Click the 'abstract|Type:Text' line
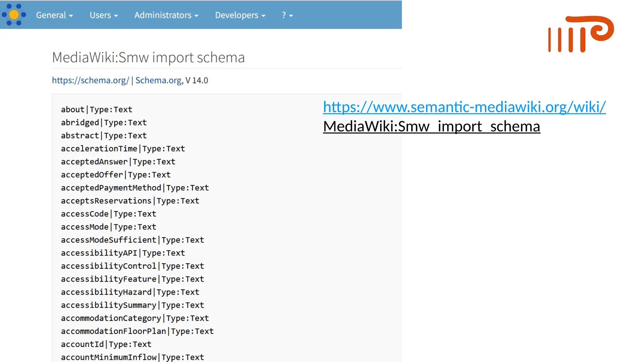This screenshot has width=644, height=362. click(x=104, y=135)
